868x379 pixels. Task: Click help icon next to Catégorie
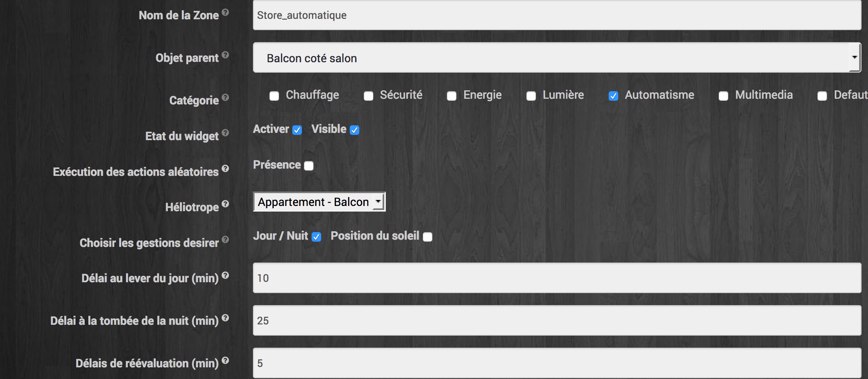pyautogui.click(x=225, y=97)
